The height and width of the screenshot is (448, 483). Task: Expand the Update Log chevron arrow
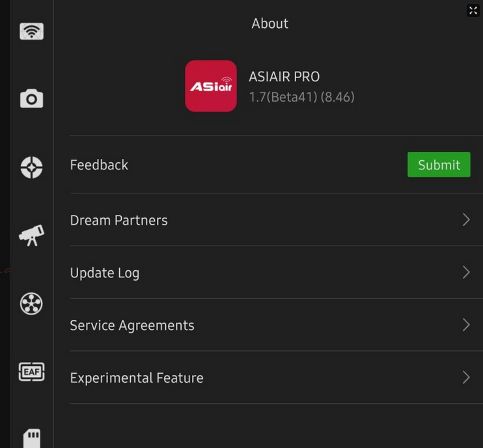coord(466,272)
